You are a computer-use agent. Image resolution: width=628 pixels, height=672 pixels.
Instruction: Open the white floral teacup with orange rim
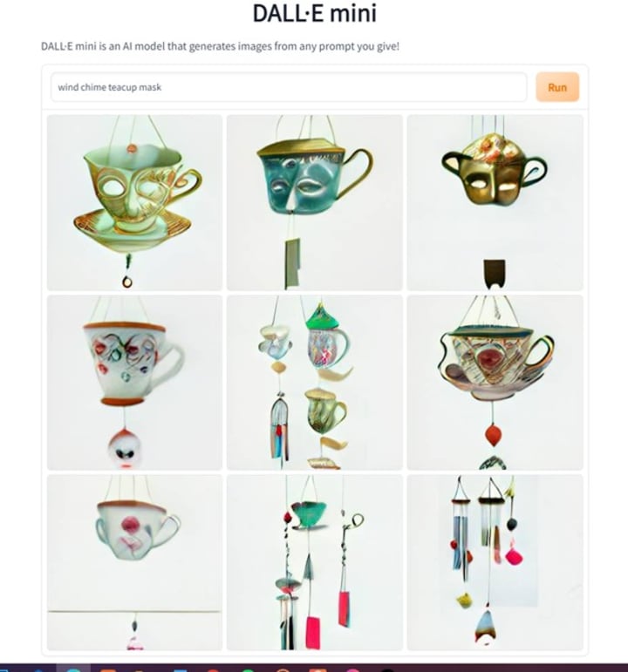click(x=134, y=383)
